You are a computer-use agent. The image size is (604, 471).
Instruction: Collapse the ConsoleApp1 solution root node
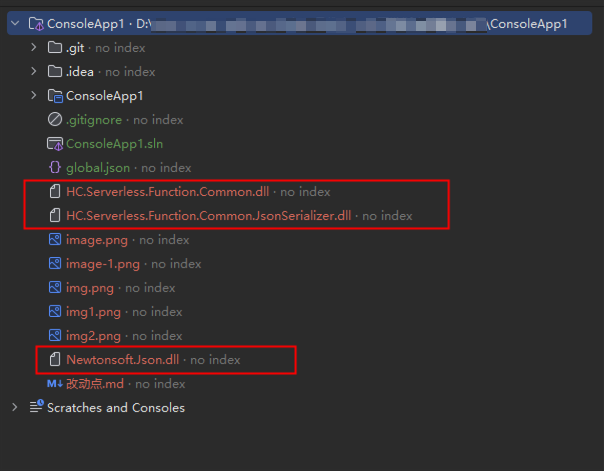click(15, 23)
